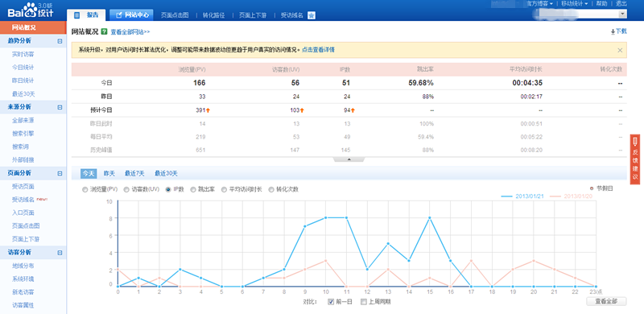The width and height of the screenshot is (644, 314).
Task: Check the 上周同期 comparison checkbox
Action: [363, 302]
